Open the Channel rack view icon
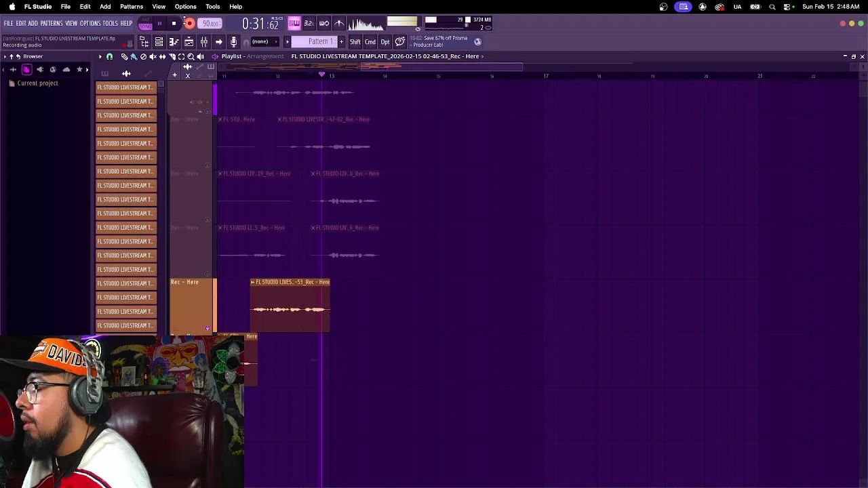This screenshot has height=488, width=868. pyautogui.click(x=159, y=42)
